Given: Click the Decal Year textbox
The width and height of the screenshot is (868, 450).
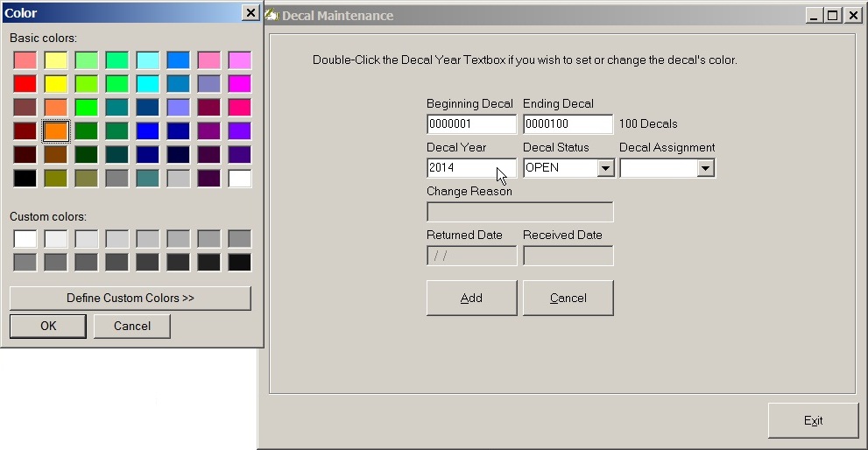Looking at the screenshot, I should coord(460,168).
